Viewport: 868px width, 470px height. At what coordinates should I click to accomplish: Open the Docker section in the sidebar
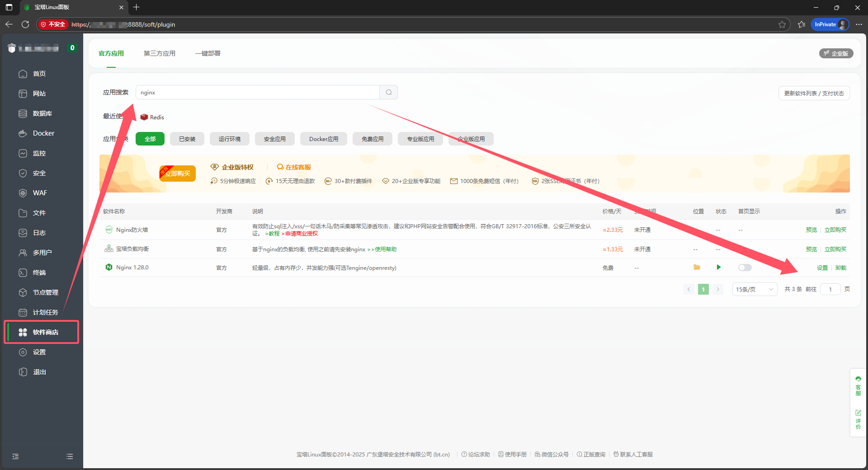42,133
